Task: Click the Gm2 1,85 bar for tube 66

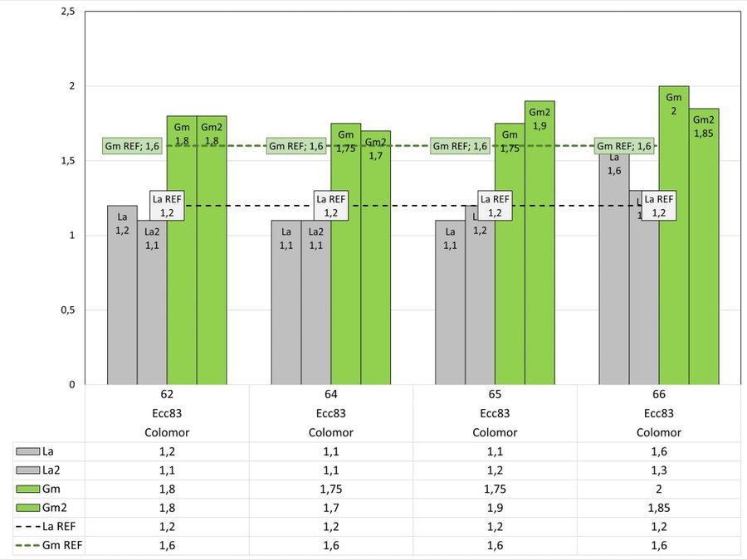Action: [x=703, y=265]
